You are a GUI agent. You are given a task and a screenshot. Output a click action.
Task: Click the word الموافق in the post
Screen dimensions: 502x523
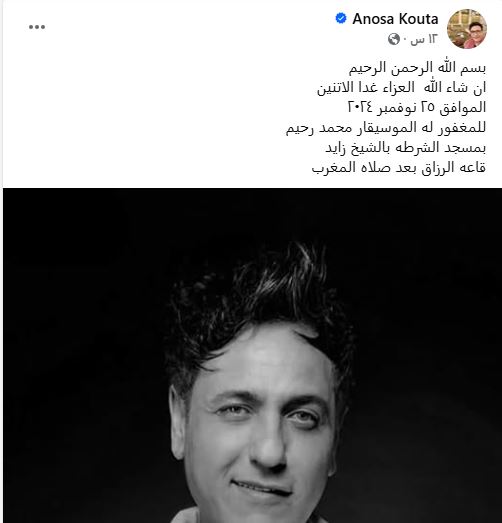pos(462,108)
